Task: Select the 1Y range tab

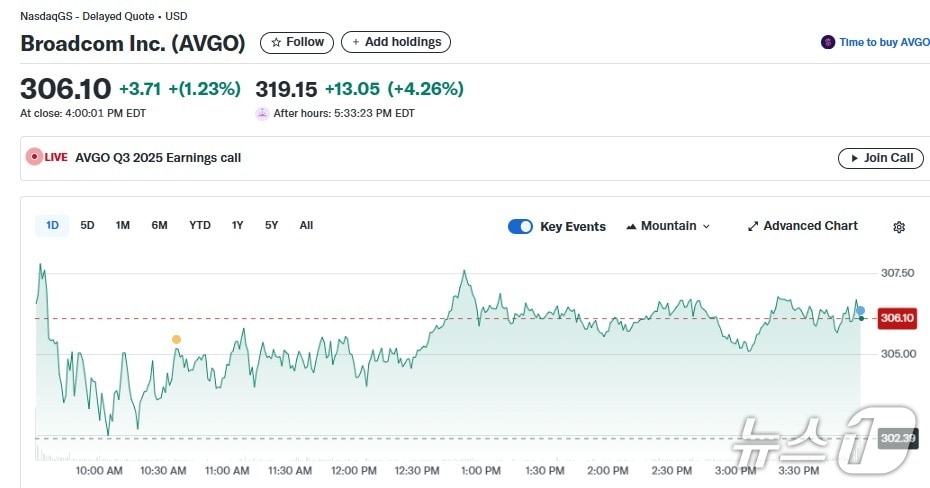Action: coord(237,225)
